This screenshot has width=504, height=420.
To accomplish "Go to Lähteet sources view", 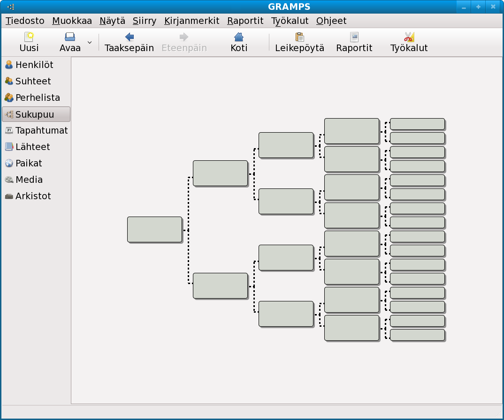I will (32, 147).
